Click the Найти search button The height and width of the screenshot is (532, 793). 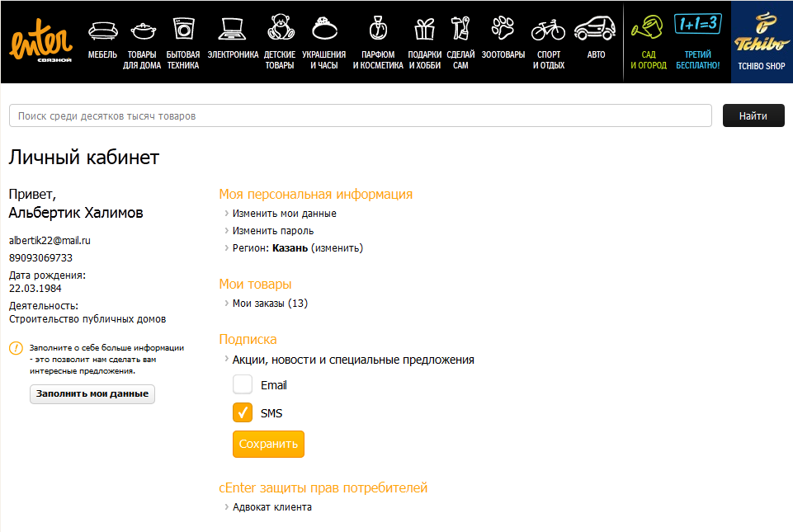pos(753,115)
